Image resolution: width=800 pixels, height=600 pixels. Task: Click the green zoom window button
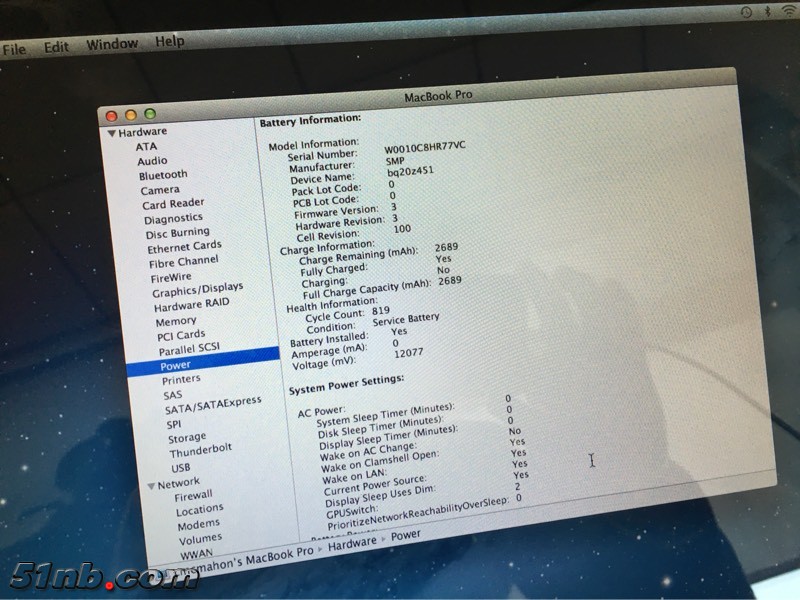(150, 115)
